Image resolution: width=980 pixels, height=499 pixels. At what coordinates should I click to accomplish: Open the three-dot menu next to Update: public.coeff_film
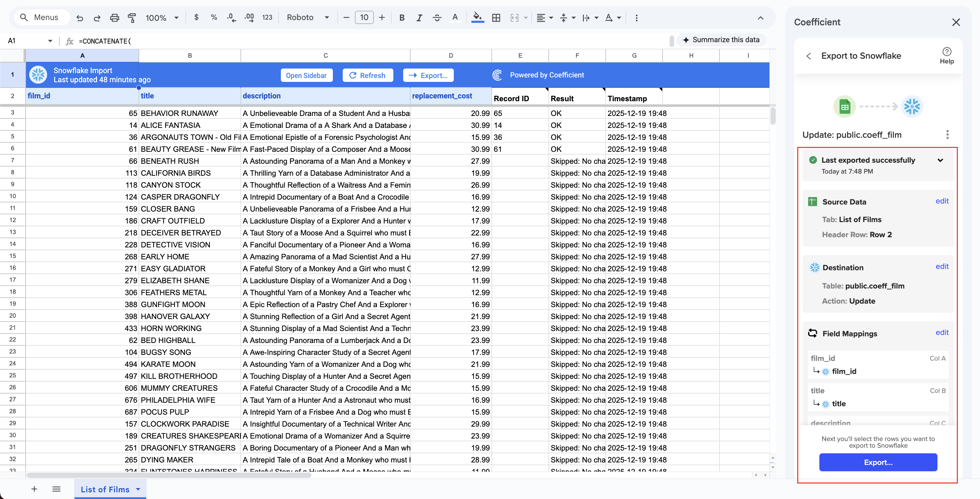click(x=948, y=135)
